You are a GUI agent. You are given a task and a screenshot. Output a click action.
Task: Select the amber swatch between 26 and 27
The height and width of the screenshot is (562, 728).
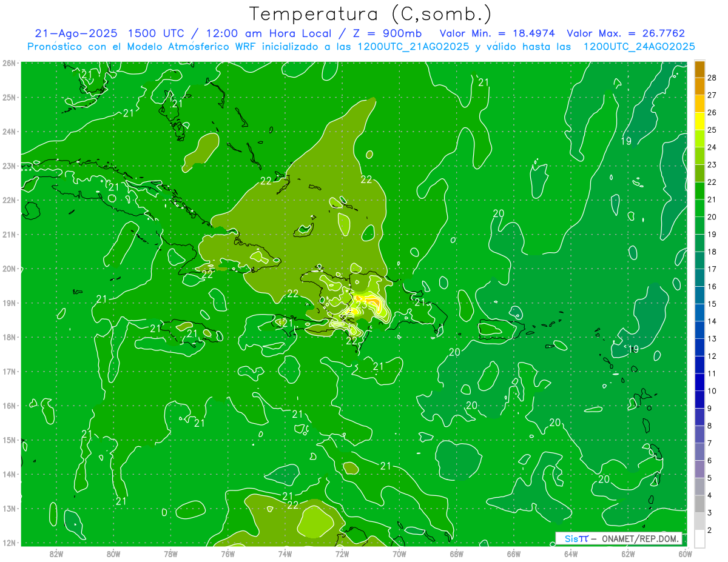click(699, 104)
